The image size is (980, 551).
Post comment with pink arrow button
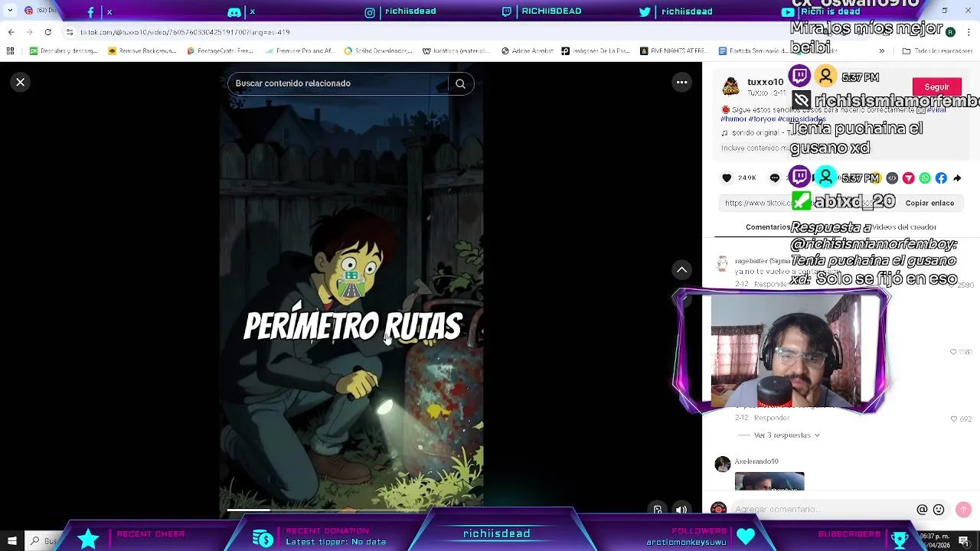coord(963,510)
